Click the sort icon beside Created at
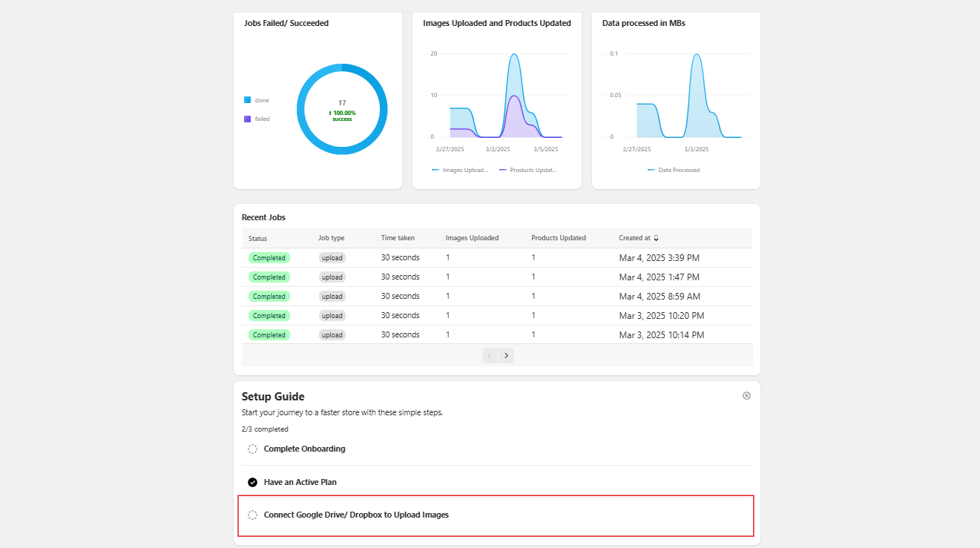Viewport: 980px width, 548px height. (x=656, y=238)
